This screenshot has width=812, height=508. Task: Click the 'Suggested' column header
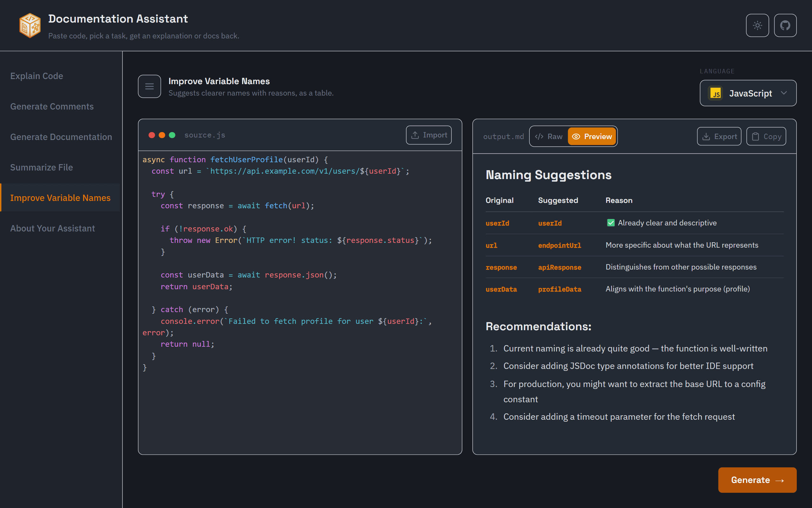(558, 200)
